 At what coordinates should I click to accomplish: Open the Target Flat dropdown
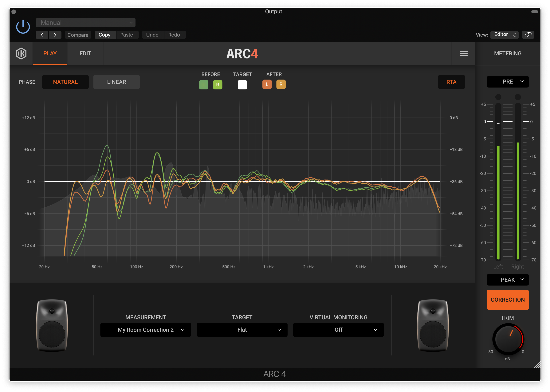pyautogui.click(x=242, y=330)
